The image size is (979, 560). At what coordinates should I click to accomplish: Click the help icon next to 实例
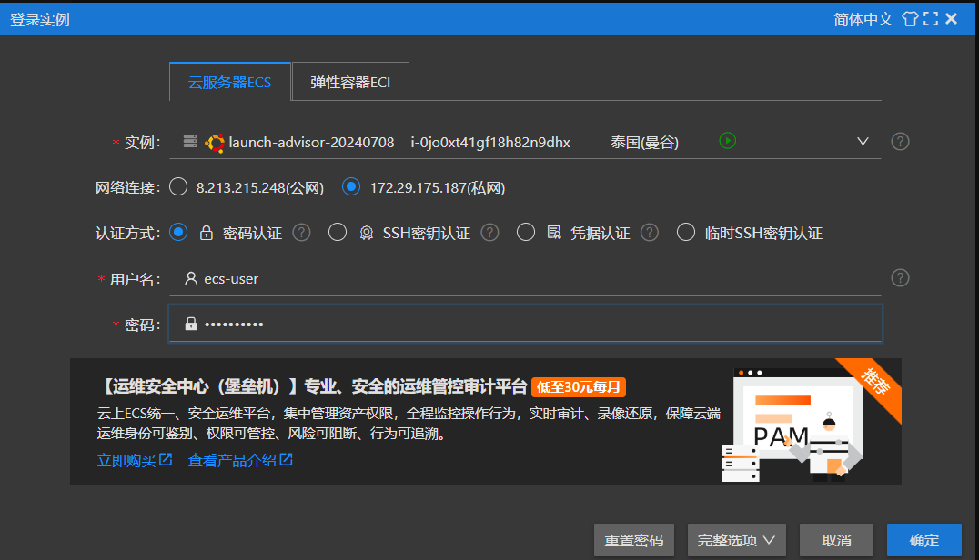point(900,142)
